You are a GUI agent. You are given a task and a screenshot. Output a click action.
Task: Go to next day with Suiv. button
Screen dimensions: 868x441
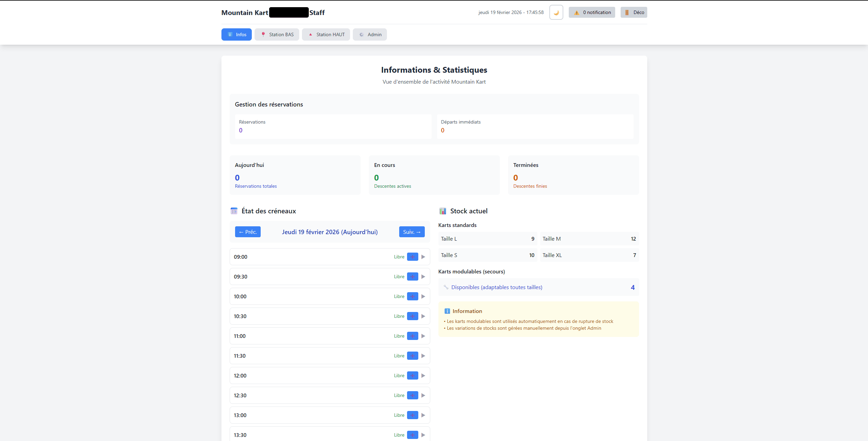412,232
